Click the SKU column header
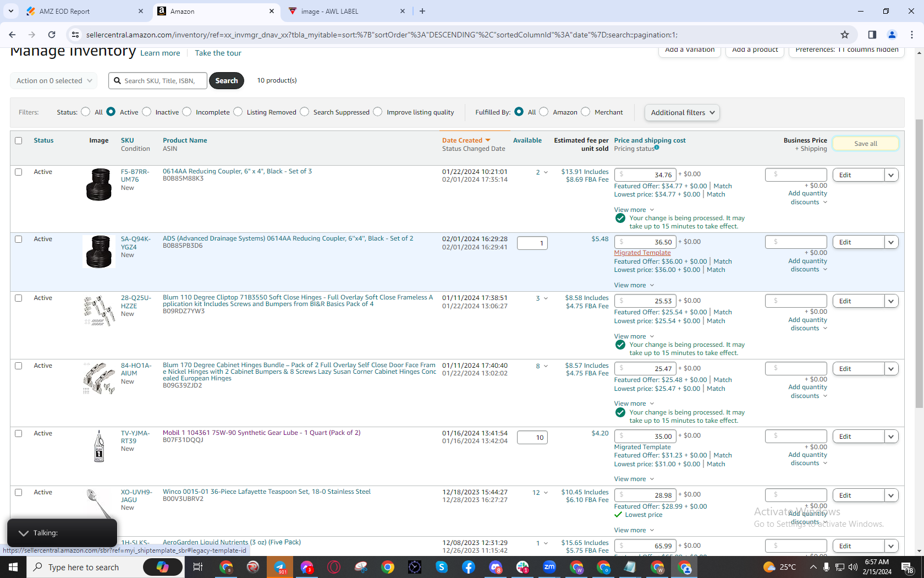The height and width of the screenshot is (578, 924). (x=127, y=140)
